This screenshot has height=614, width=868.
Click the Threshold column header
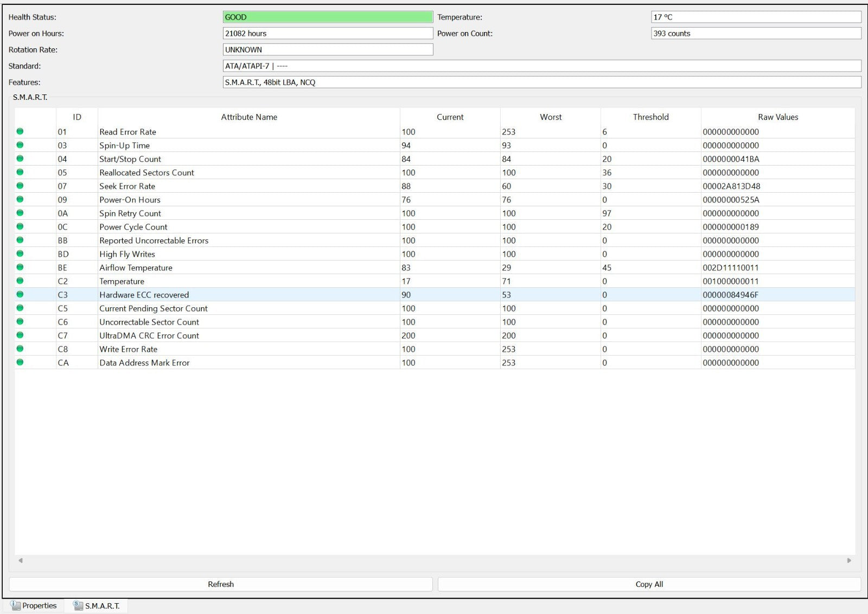651,117
